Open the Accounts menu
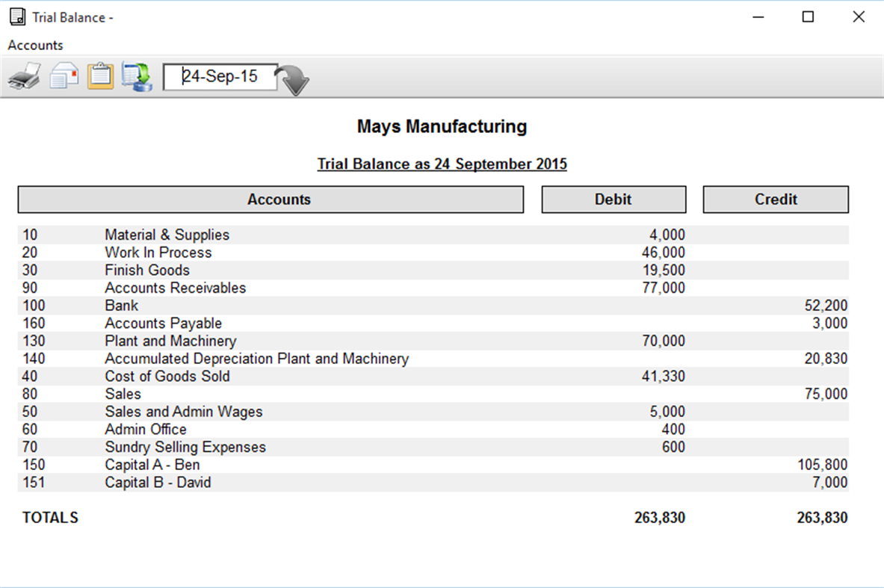884x588 pixels. [34, 45]
